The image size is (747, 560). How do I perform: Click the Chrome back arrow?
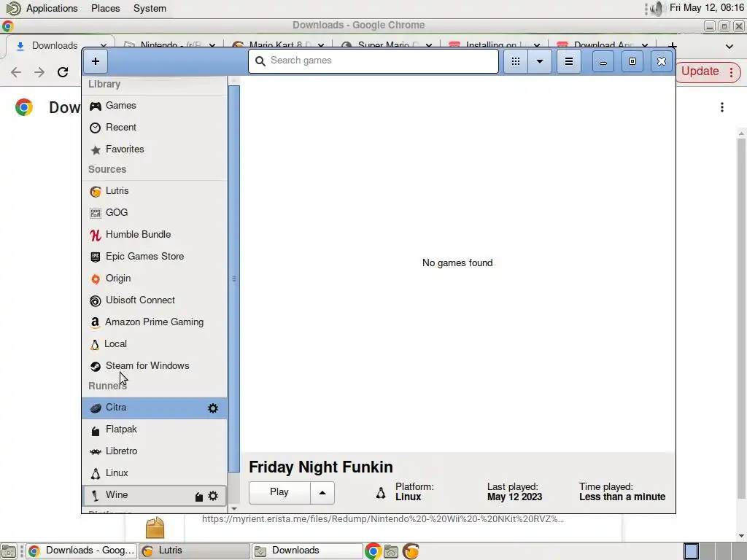click(16, 72)
